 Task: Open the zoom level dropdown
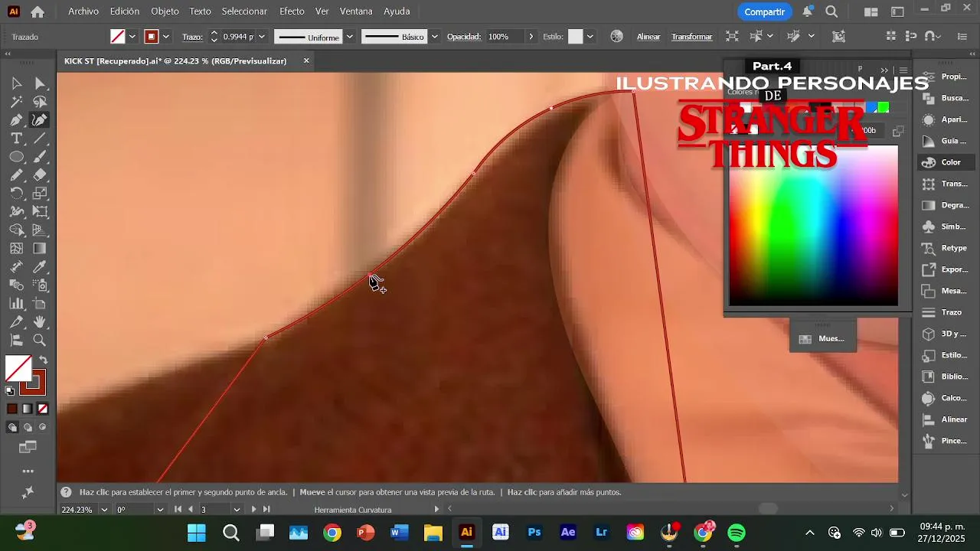pyautogui.click(x=105, y=510)
